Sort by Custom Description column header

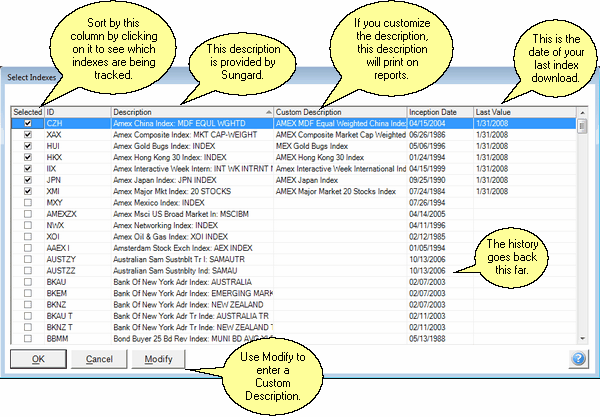coord(338,110)
